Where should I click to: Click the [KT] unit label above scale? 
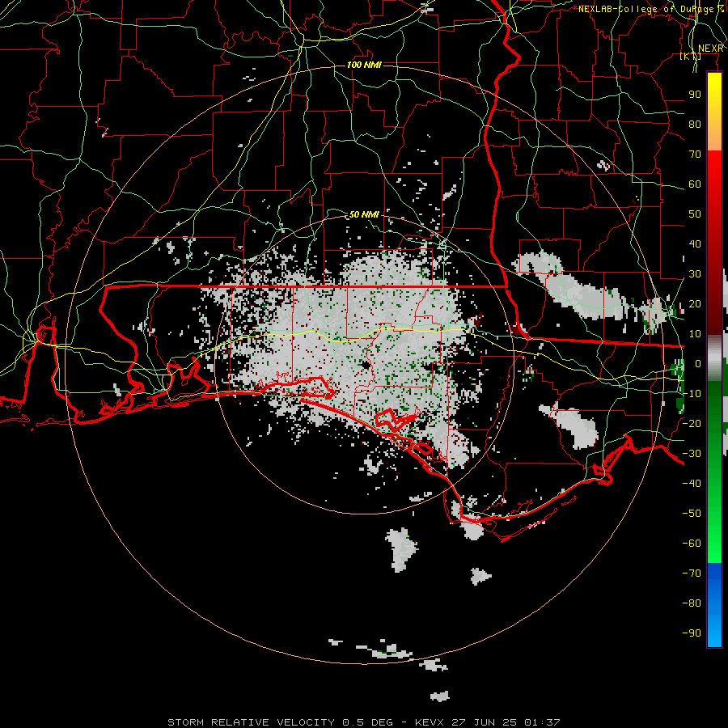(691, 57)
